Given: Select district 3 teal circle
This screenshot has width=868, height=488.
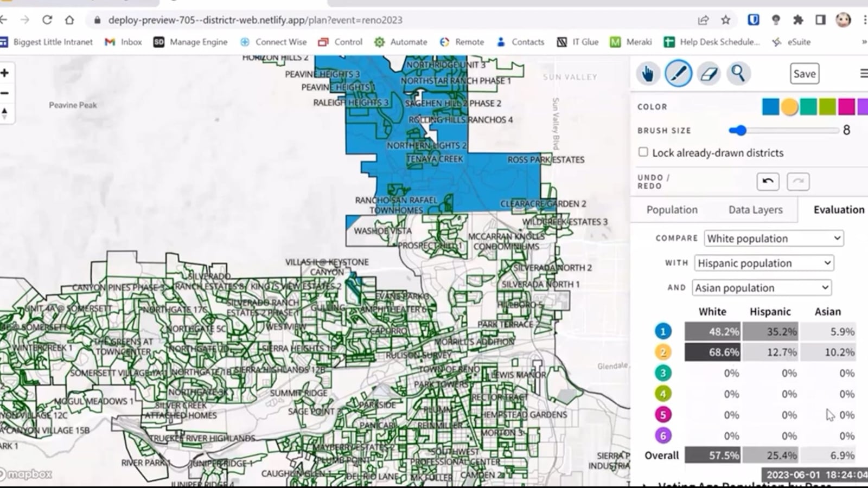Looking at the screenshot, I should click(662, 373).
